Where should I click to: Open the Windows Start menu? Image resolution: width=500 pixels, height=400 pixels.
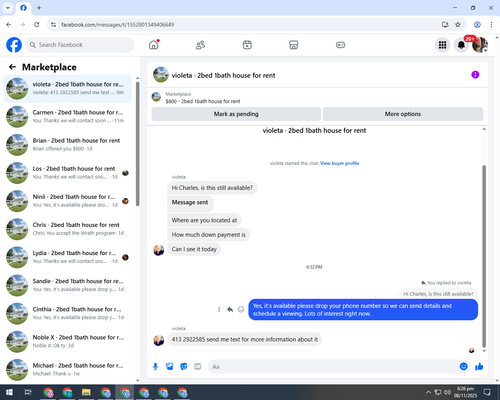(x=9, y=392)
